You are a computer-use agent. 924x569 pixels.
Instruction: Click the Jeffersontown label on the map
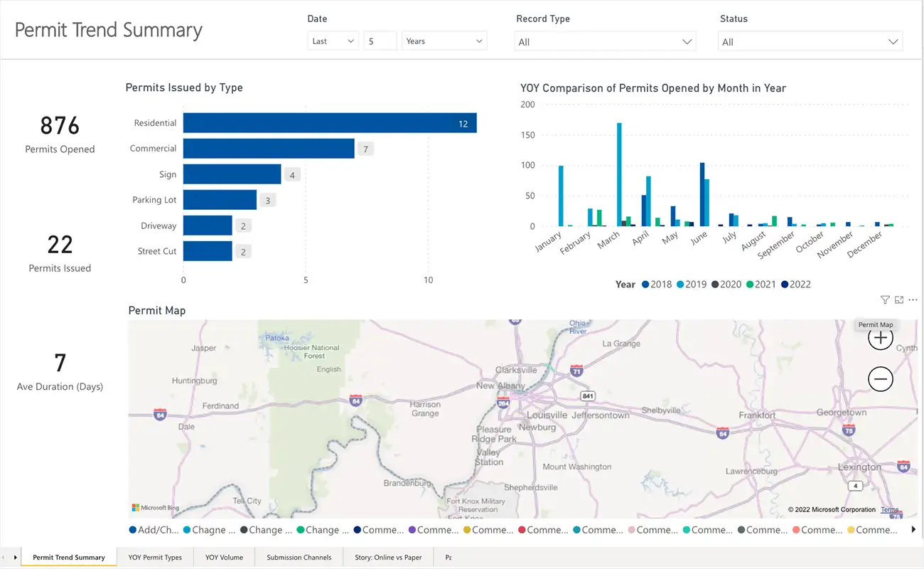[601, 415]
